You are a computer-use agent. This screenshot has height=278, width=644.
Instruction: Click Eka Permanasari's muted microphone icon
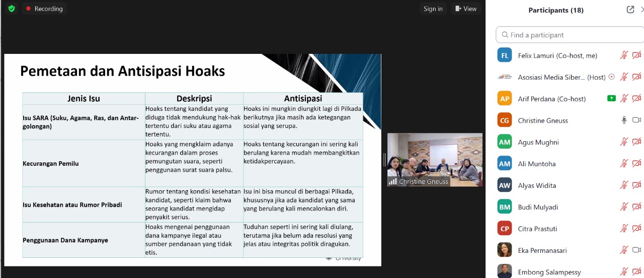pos(624,250)
